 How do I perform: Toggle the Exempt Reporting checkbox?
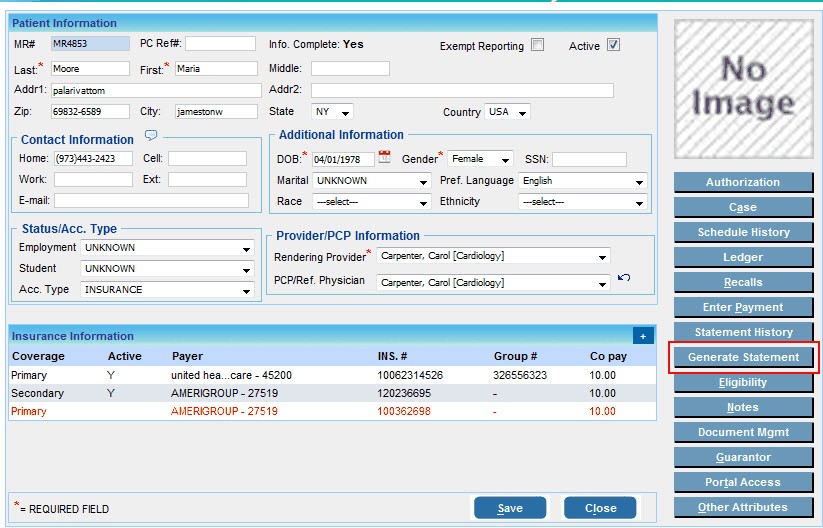tap(538, 45)
